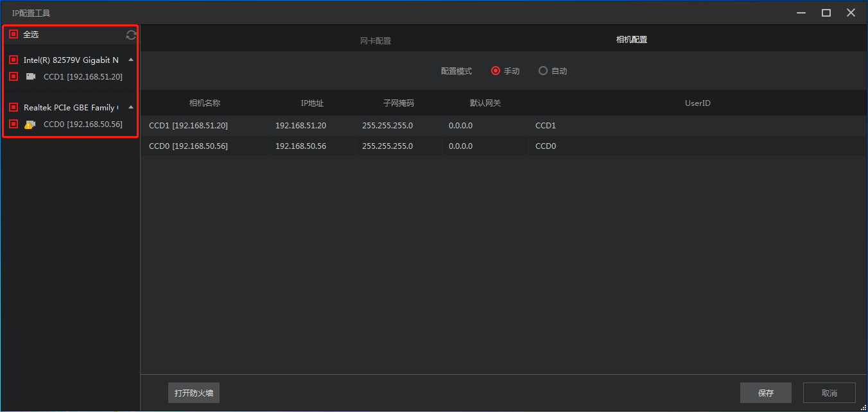Collapse the Intel 82579V adapter group
The height and width of the screenshot is (412, 868).
[131, 60]
